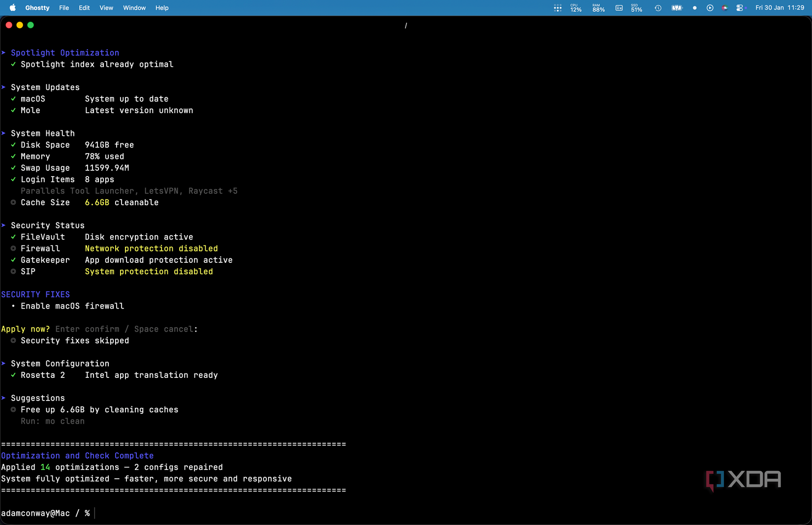Click 'Latest version unknown' text
Screen dimensions: 812x525
click(139, 110)
